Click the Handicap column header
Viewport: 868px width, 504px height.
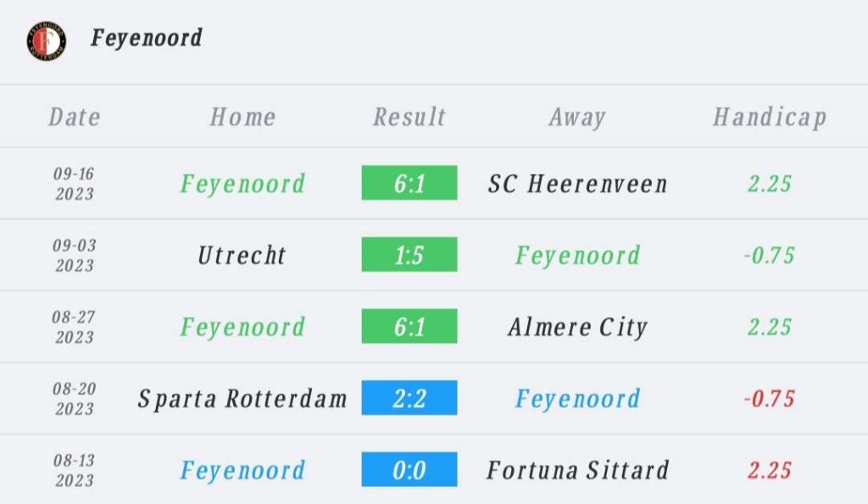(770, 117)
